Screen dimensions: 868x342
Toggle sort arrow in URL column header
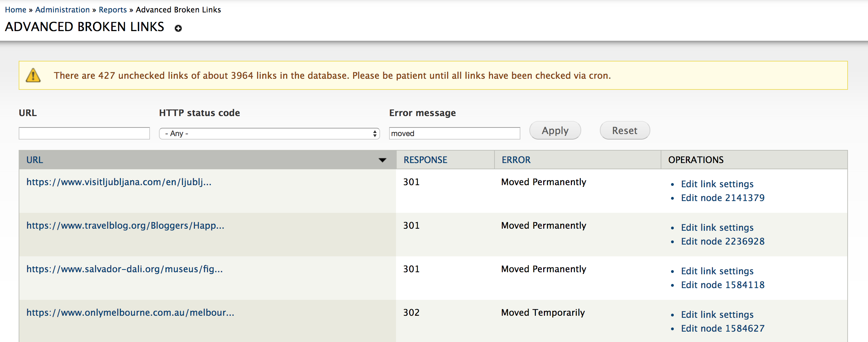point(382,160)
